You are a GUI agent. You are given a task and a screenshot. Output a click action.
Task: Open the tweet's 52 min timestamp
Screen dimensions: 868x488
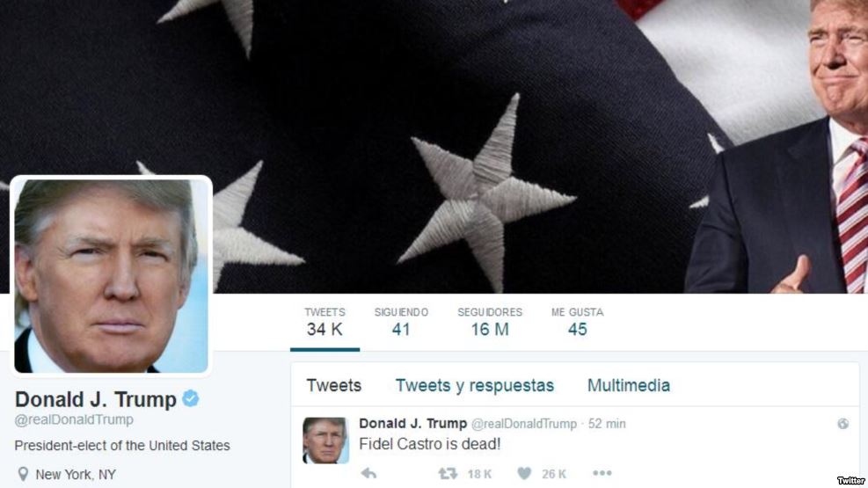[607, 424]
